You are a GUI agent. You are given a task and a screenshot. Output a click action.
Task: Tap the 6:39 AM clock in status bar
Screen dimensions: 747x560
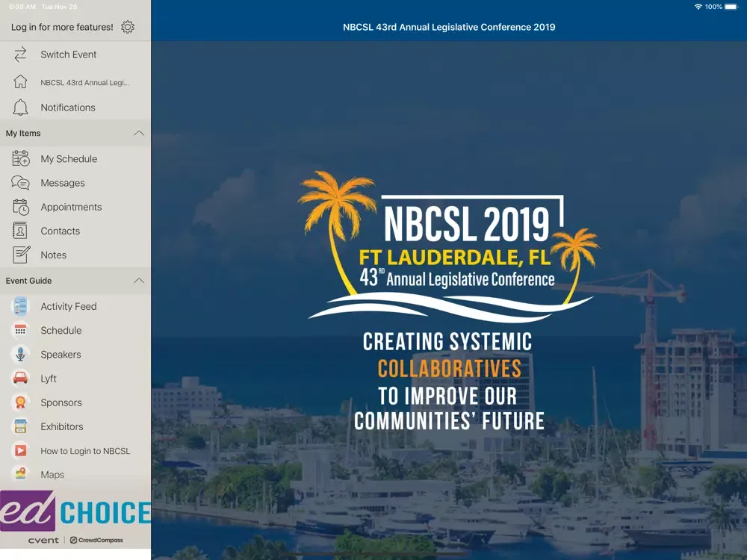22,7
